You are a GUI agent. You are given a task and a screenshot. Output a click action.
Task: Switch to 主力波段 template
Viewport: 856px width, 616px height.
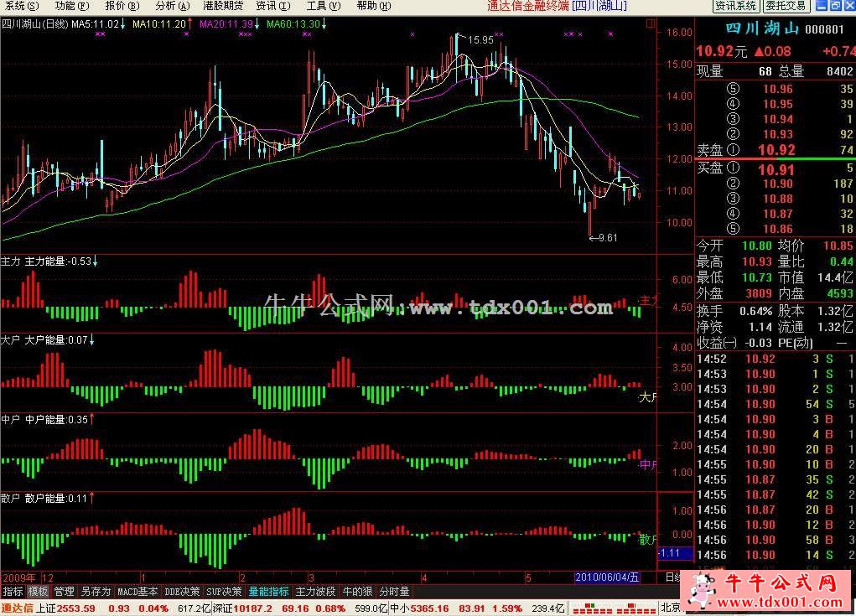pyautogui.click(x=315, y=592)
